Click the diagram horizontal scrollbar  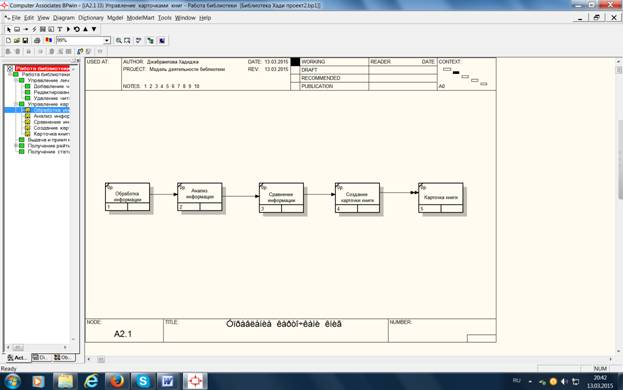point(350,359)
